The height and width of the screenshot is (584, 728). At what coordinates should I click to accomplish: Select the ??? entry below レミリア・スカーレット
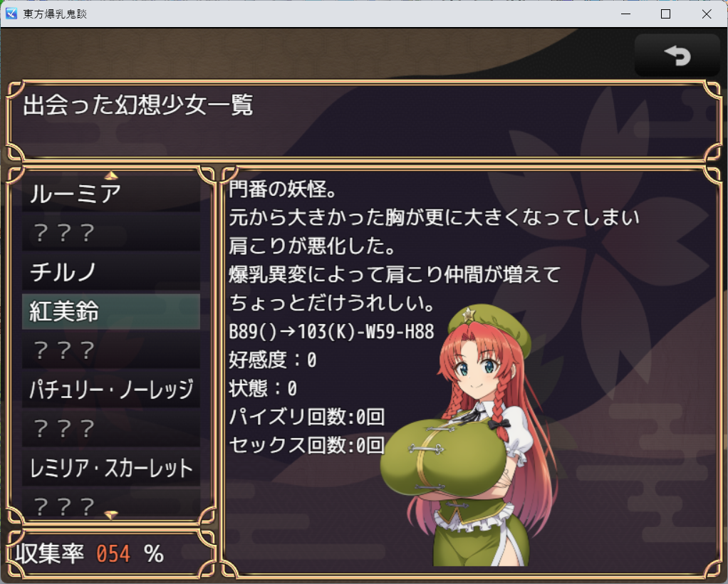(x=111, y=504)
